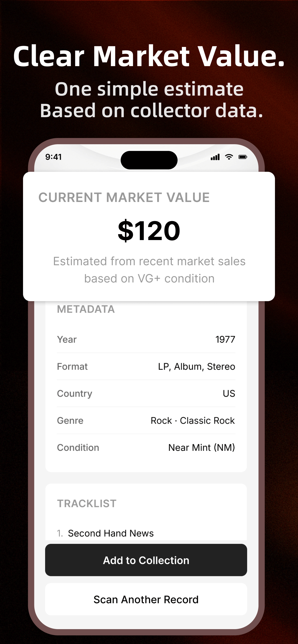Select the Format row value LP, Album, Stereo
The height and width of the screenshot is (644, 298).
196,367
